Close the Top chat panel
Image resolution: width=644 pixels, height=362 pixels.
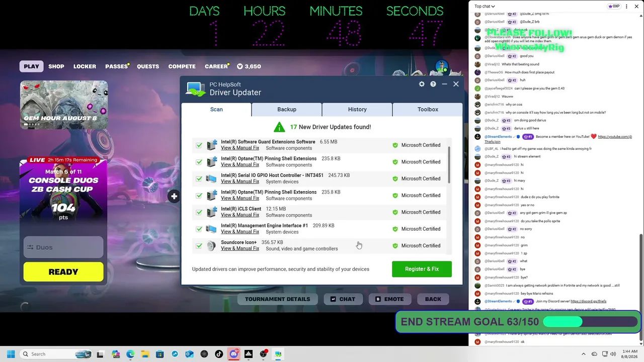click(636, 7)
